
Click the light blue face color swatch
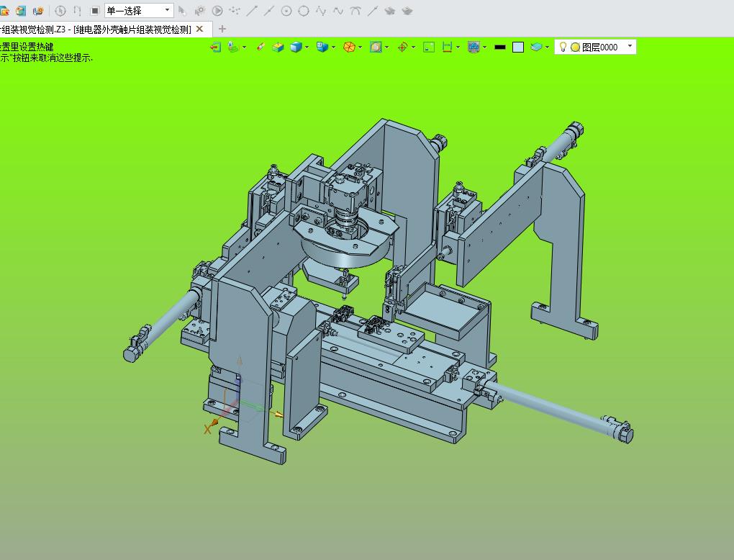tap(517, 47)
